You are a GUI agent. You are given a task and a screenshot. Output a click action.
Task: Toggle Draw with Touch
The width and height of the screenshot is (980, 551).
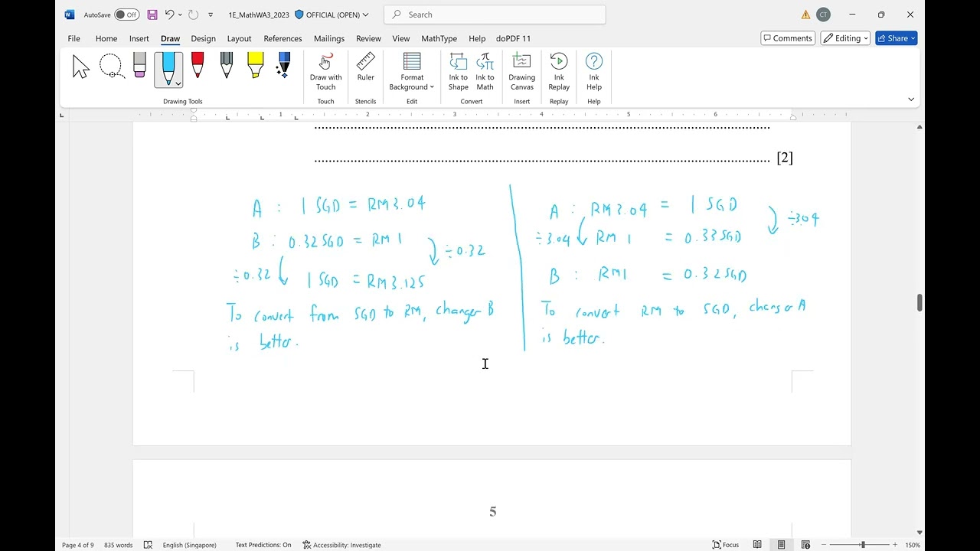[x=326, y=71]
